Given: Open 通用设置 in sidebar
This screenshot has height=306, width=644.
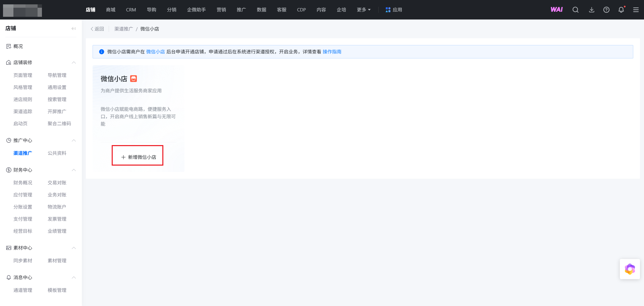Looking at the screenshot, I should pos(57,87).
